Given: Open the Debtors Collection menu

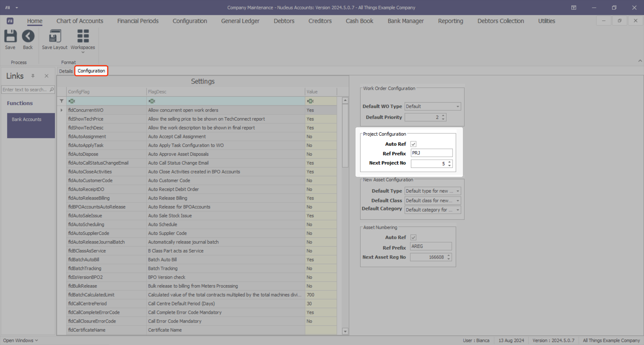Looking at the screenshot, I should coord(501,21).
